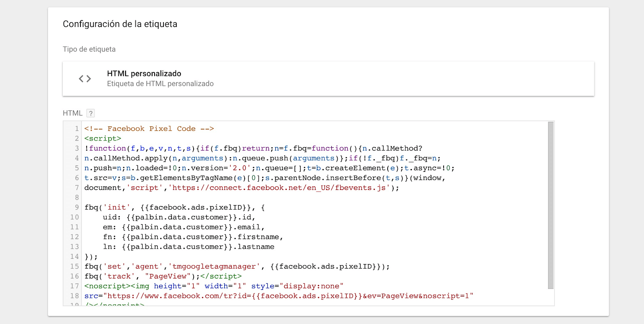This screenshot has height=324, width=644.
Task: Click the HTML help question mark icon
Action: (x=91, y=113)
